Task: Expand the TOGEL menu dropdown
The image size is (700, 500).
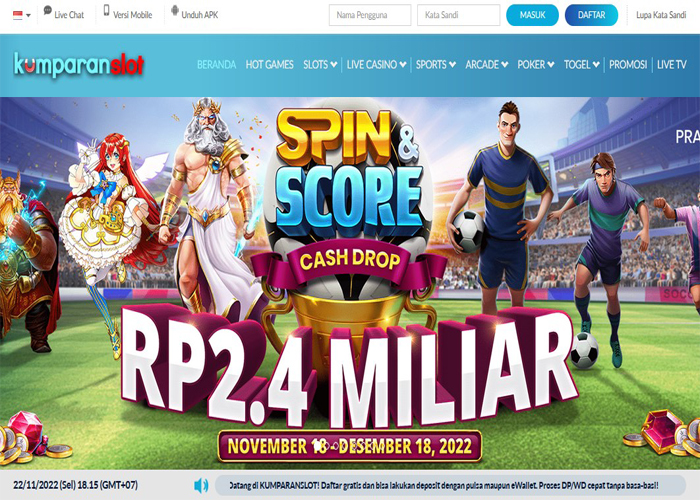Action: point(596,65)
